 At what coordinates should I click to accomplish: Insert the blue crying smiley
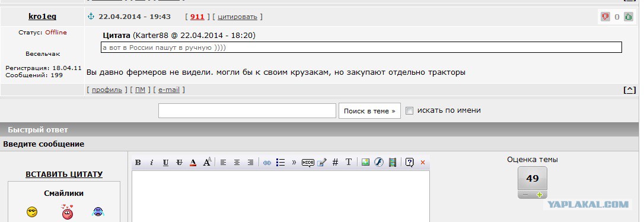(x=98, y=212)
